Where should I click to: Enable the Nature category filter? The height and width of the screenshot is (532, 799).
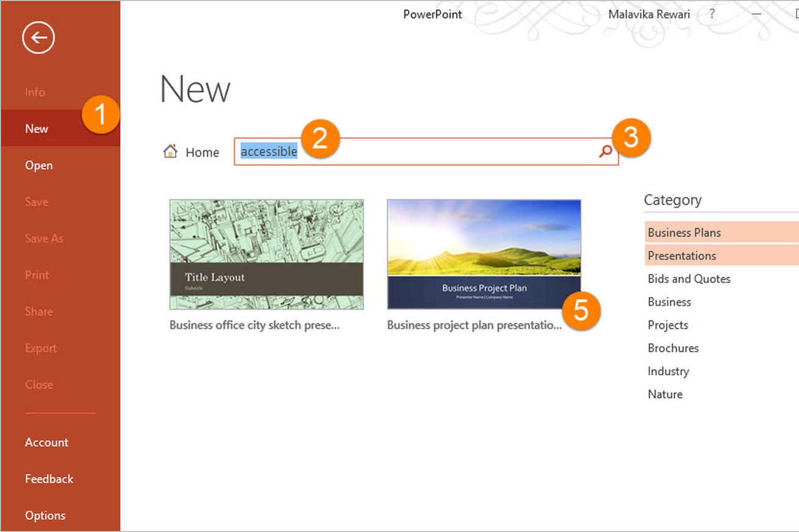tap(665, 394)
